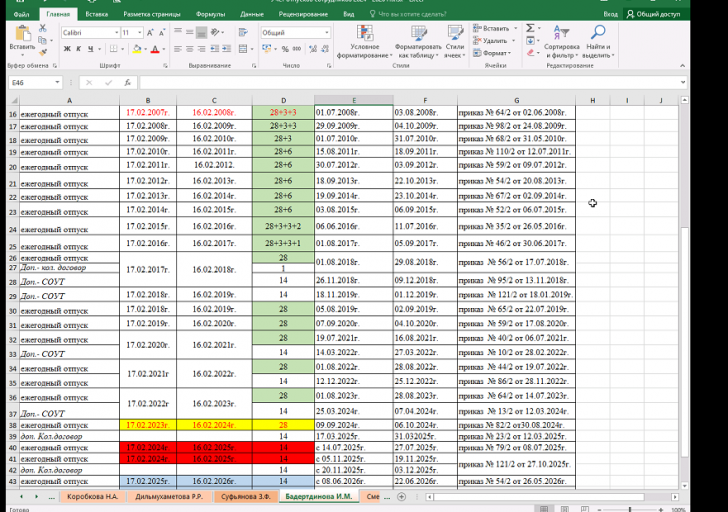
Task: Click the formula bar input field
Action: click(409, 83)
